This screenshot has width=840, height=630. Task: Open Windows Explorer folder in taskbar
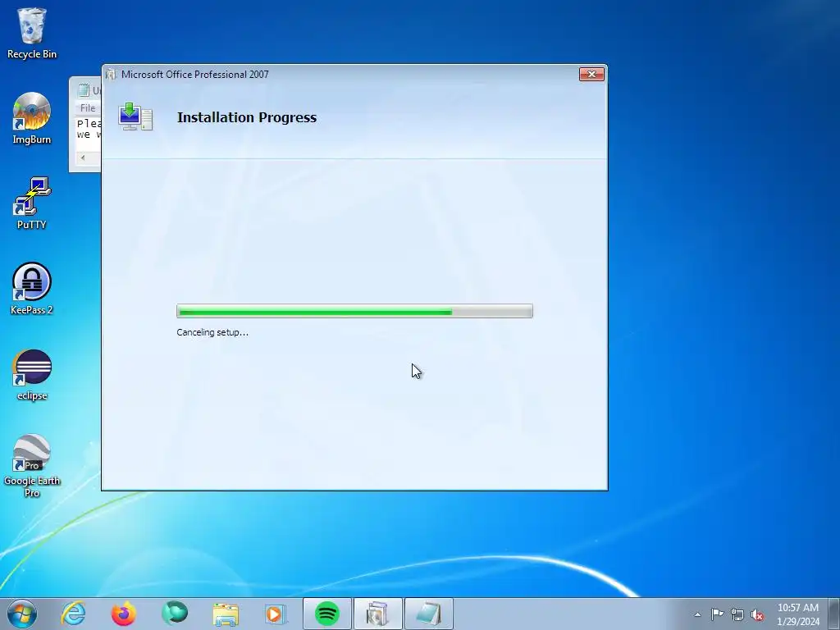(226, 614)
